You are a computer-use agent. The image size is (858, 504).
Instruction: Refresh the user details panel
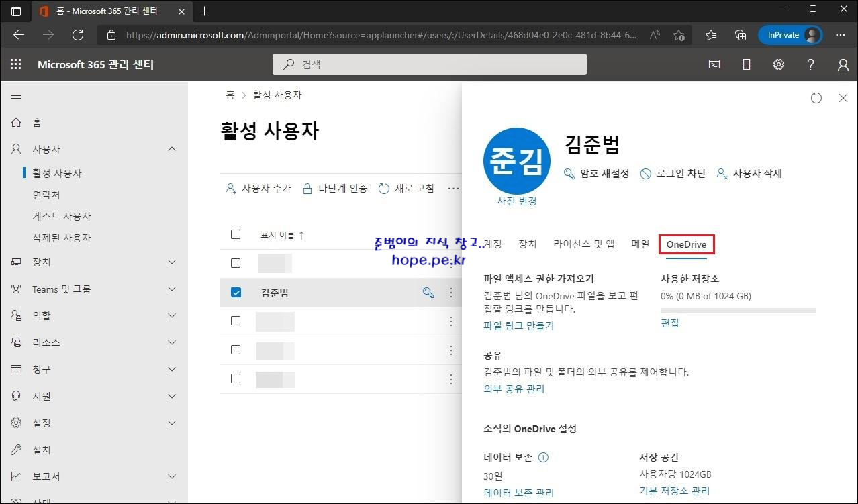[x=816, y=98]
